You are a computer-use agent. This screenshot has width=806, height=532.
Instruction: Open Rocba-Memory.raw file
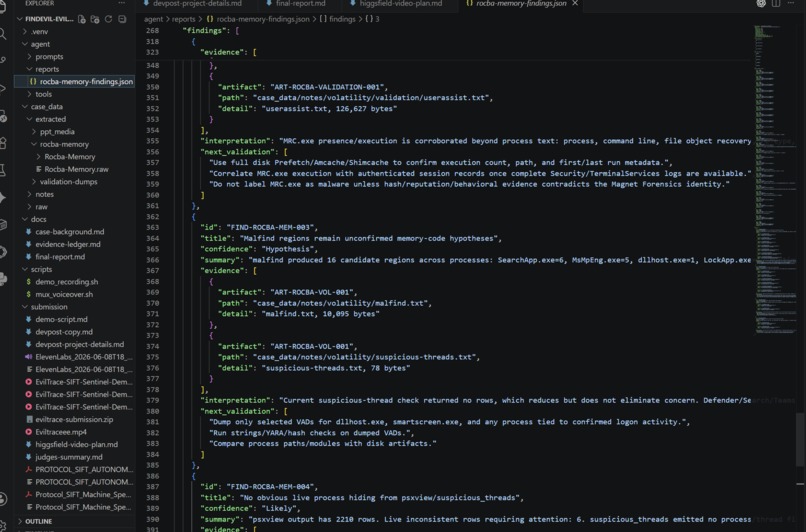[x=75, y=169]
